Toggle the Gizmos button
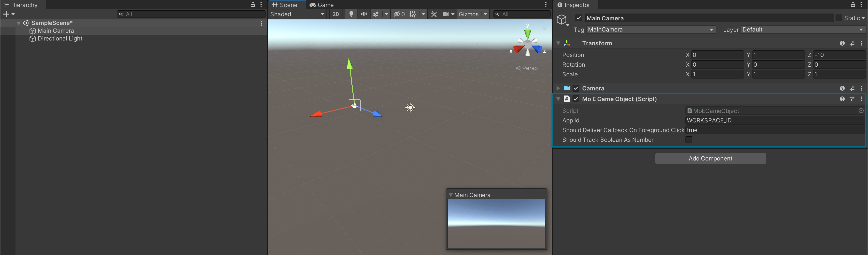This screenshot has height=255, width=868. [469, 14]
